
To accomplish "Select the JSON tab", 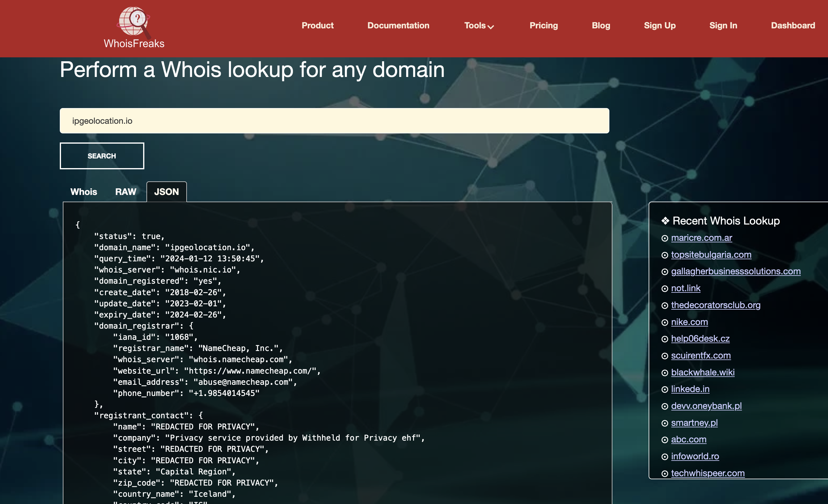I will [x=167, y=192].
